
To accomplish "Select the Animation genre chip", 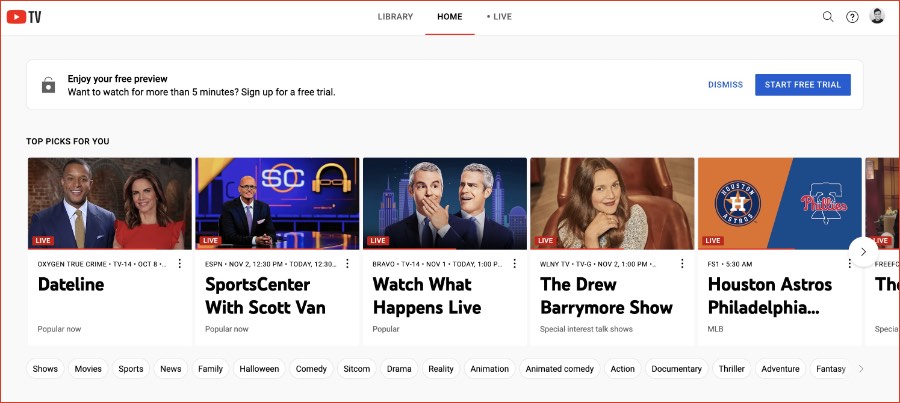I will (x=490, y=369).
